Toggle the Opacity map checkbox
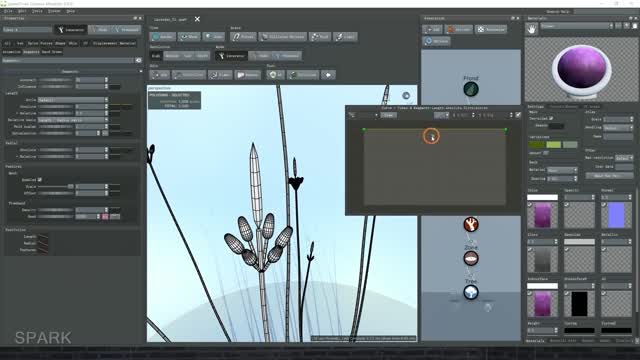This screenshot has height=360, width=640. pos(567,205)
